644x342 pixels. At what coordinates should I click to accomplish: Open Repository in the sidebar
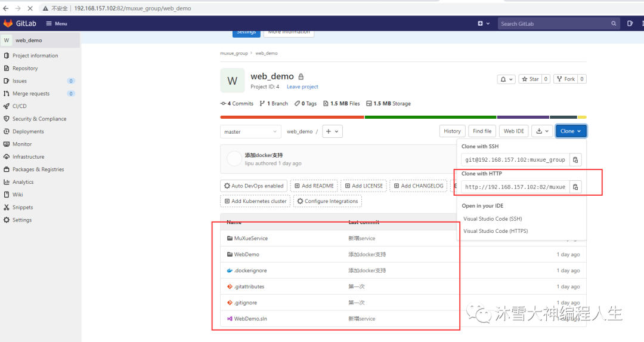click(25, 68)
